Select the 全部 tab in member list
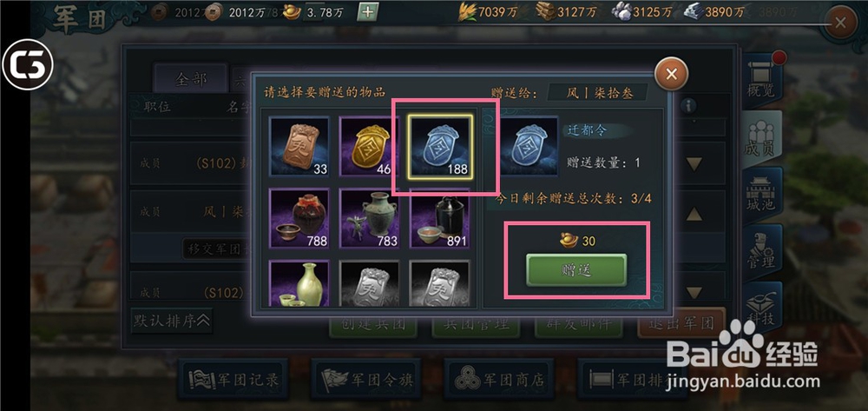868x411 pixels. pos(191,79)
